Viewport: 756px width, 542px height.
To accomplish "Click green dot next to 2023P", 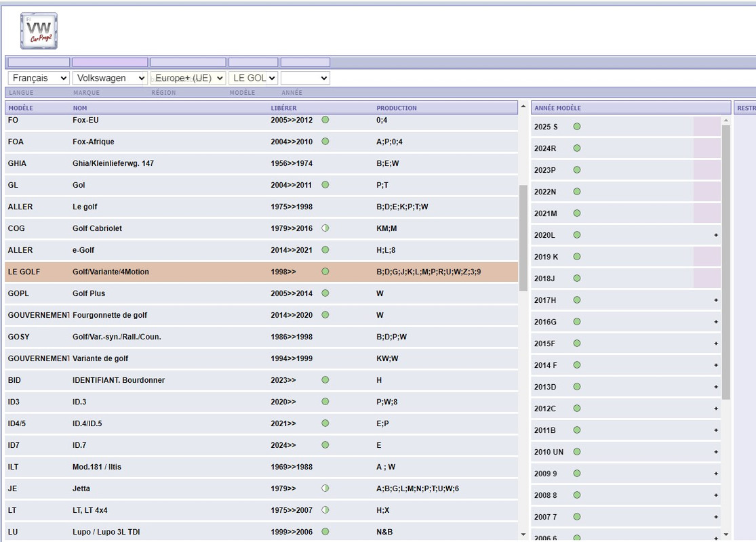I will pyautogui.click(x=577, y=170).
